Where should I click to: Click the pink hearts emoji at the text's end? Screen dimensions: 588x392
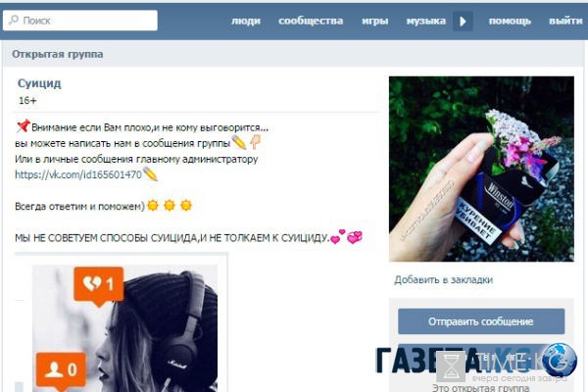coord(347,237)
